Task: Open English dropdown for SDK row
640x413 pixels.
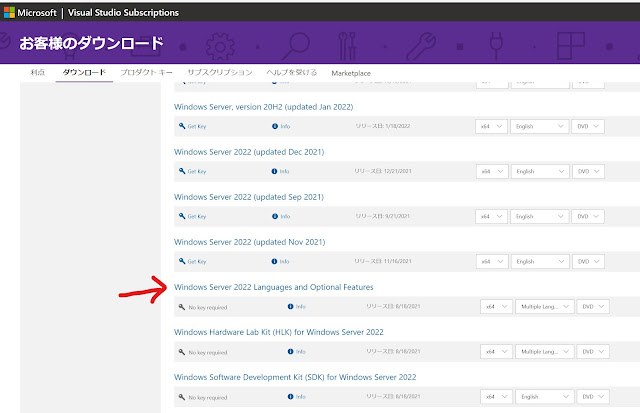Action: click(x=545, y=397)
